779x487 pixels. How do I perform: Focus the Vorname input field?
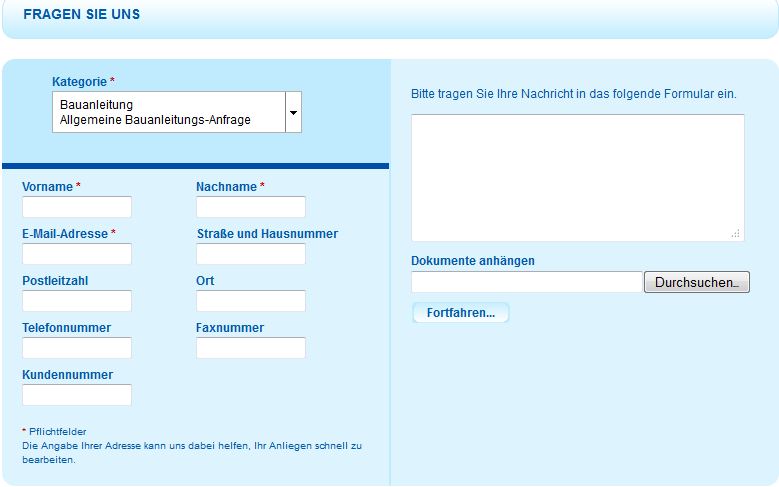[77, 207]
